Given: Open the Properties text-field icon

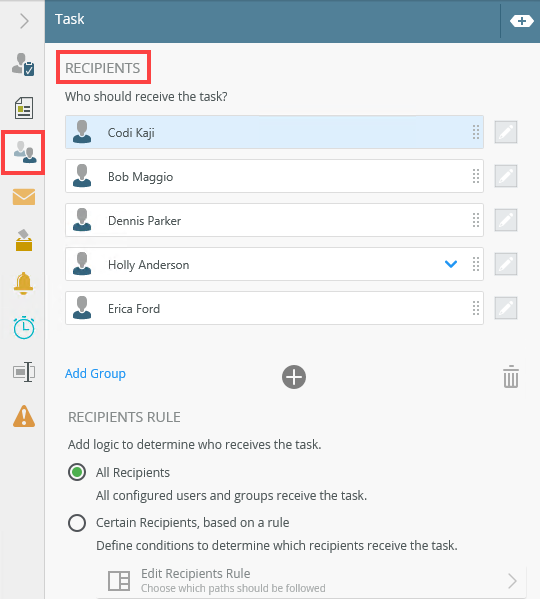Looking at the screenshot, I should (24, 372).
